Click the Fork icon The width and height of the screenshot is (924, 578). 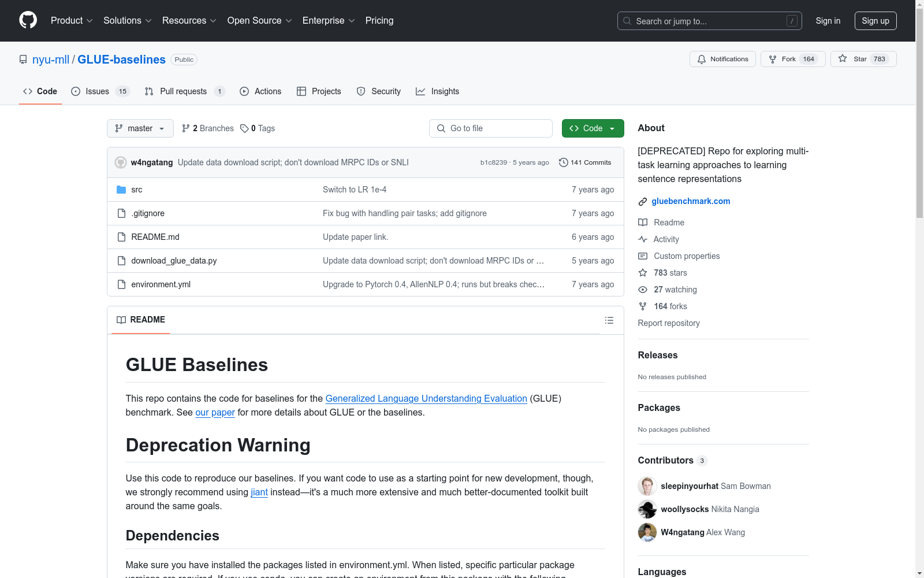tap(773, 59)
